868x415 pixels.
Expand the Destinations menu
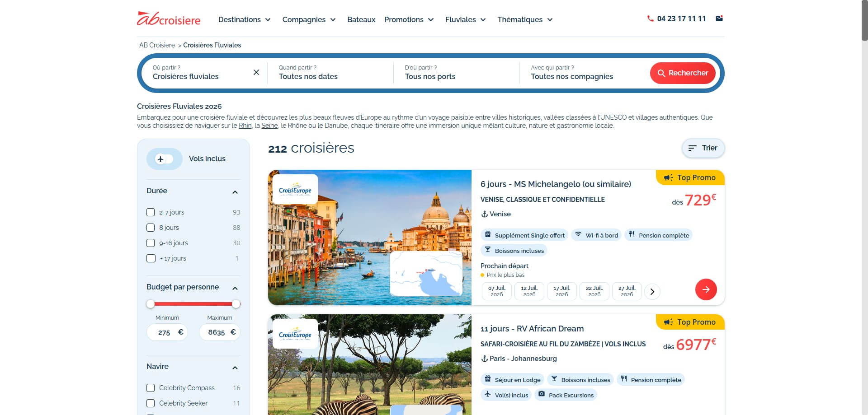(x=244, y=19)
